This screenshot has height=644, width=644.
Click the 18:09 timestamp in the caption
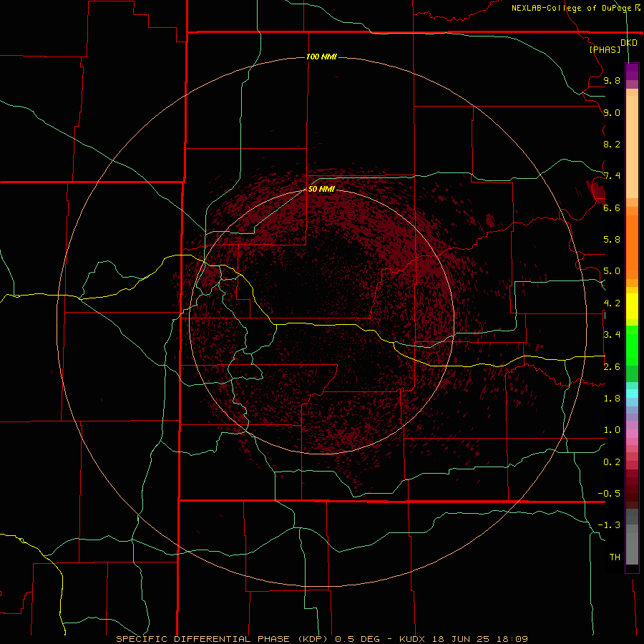coord(512,639)
